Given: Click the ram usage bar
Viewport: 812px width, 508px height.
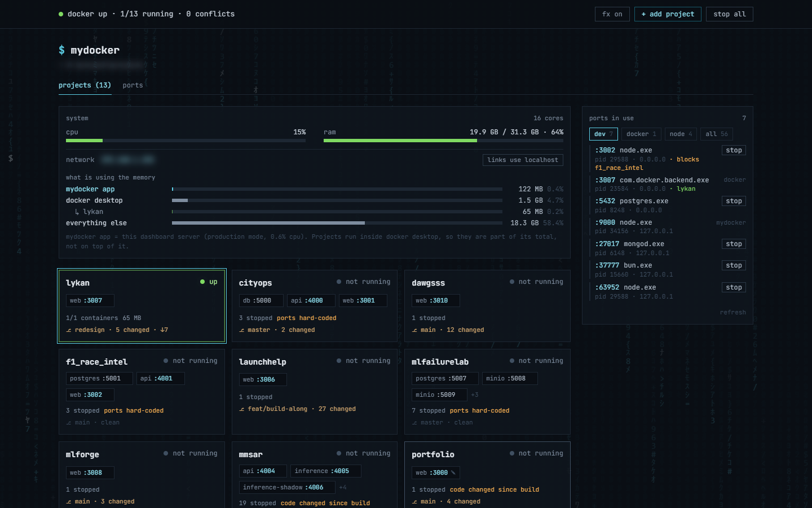Looking at the screenshot, I should (443, 141).
